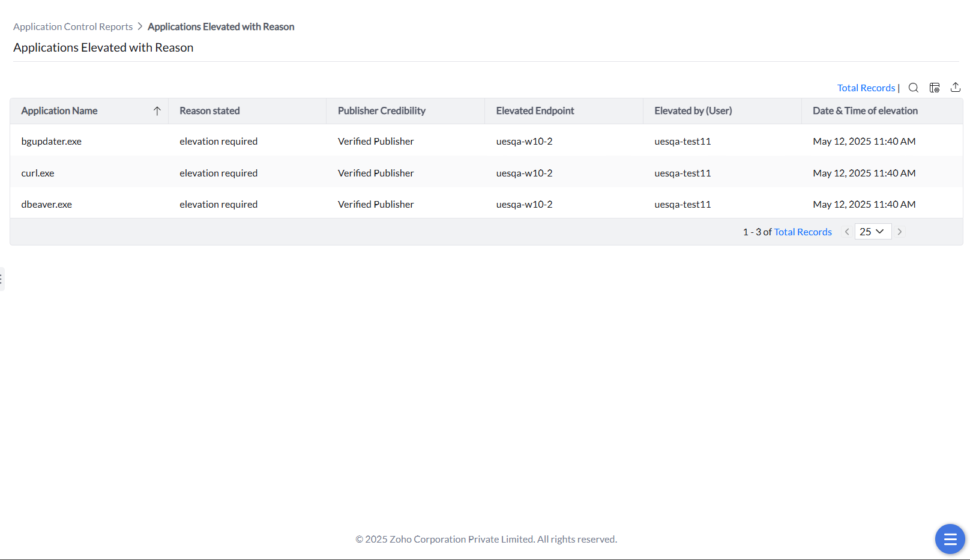Screen dimensions: 970x560
Task: Select the bgupdater.exe row
Action: 51,141
